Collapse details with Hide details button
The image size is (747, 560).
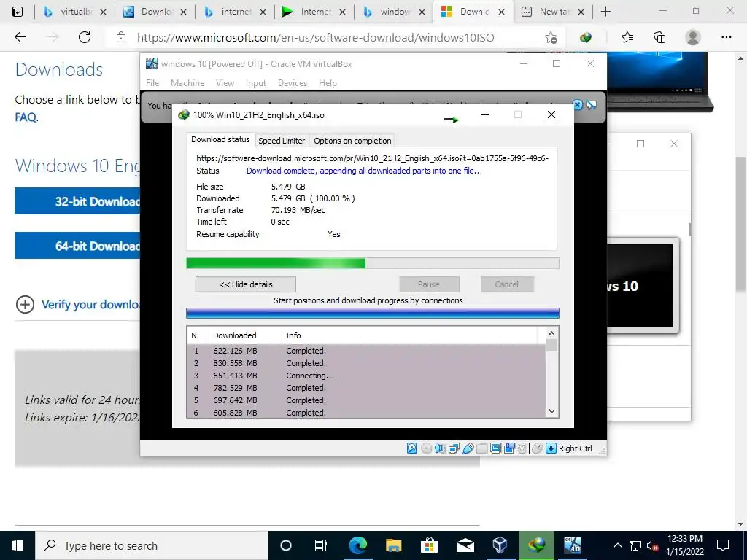(245, 284)
